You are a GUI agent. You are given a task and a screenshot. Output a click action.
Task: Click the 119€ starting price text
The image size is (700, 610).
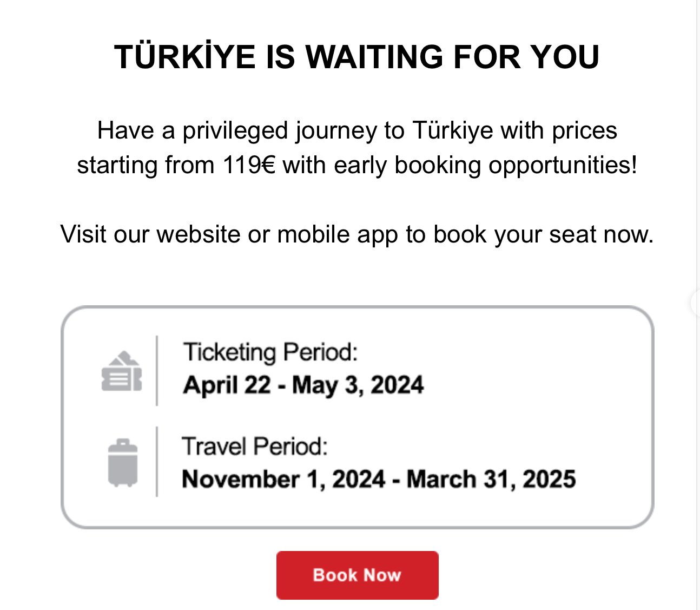point(249,165)
